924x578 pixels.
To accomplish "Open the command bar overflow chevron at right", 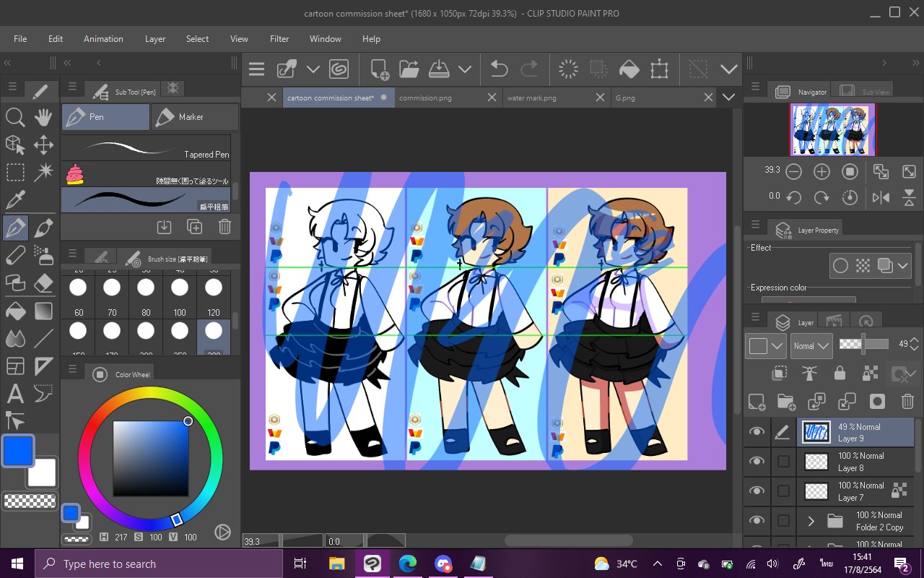I will click(729, 69).
